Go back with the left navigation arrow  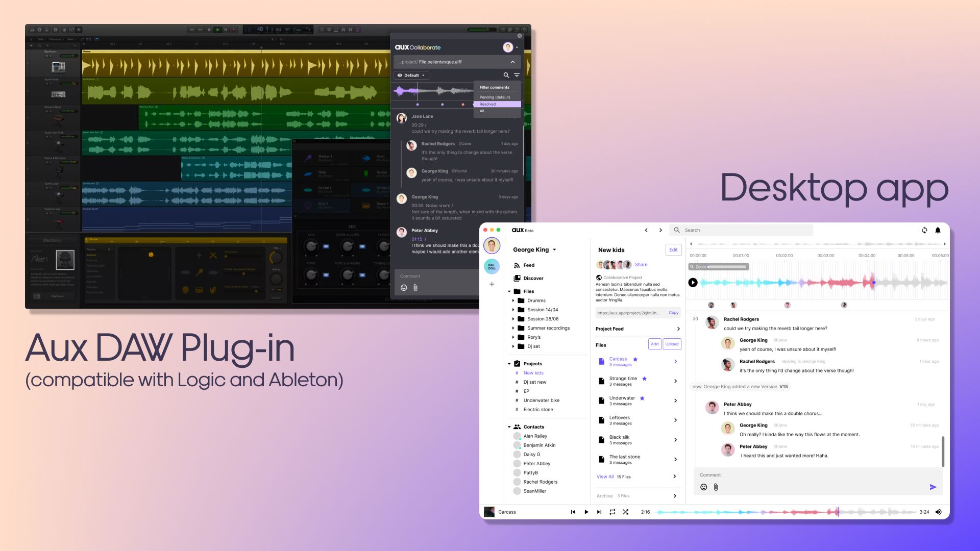tap(646, 230)
